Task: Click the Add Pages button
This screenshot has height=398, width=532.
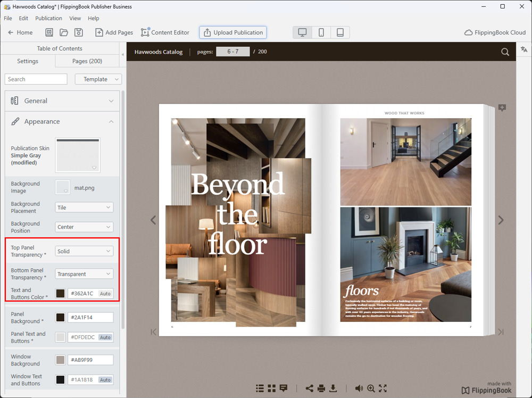Action: pos(114,32)
